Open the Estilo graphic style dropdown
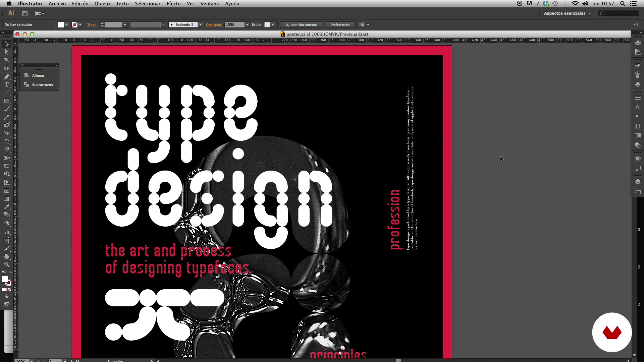644x362 pixels. [273, 25]
